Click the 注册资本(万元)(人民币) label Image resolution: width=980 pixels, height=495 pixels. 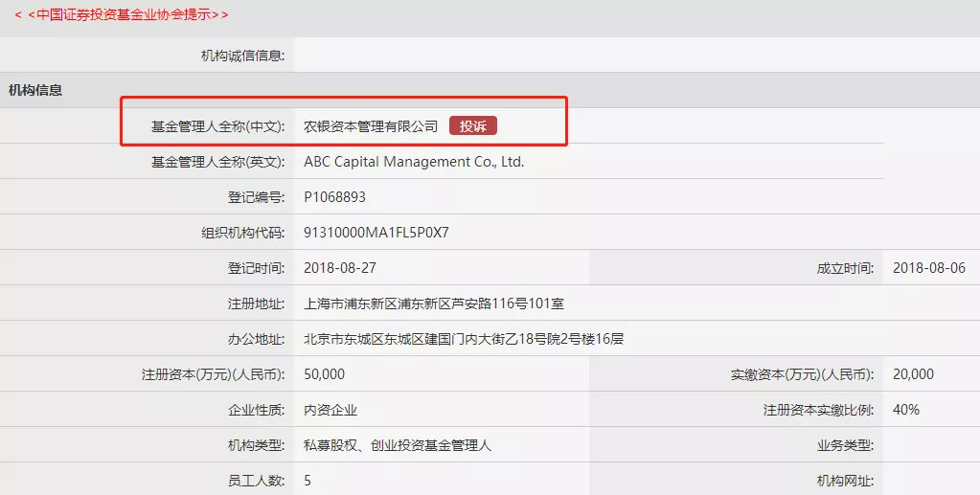point(213,374)
